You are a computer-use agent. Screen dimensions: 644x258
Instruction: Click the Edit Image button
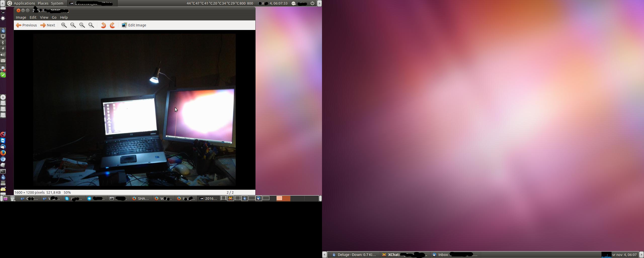click(x=134, y=25)
